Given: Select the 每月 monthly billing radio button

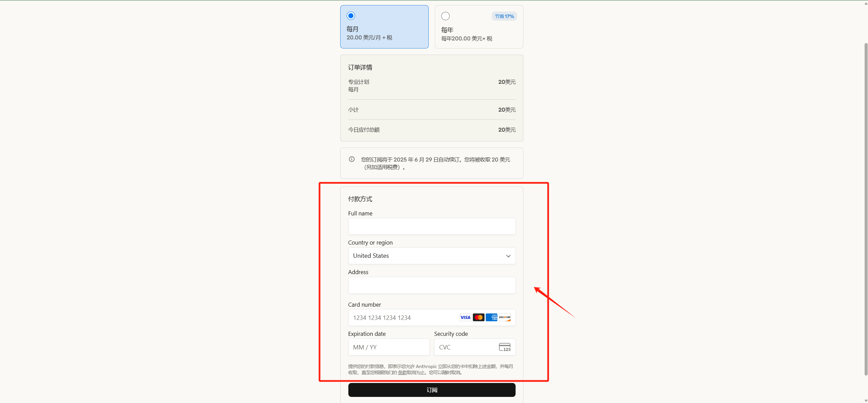Looking at the screenshot, I should click(351, 16).
